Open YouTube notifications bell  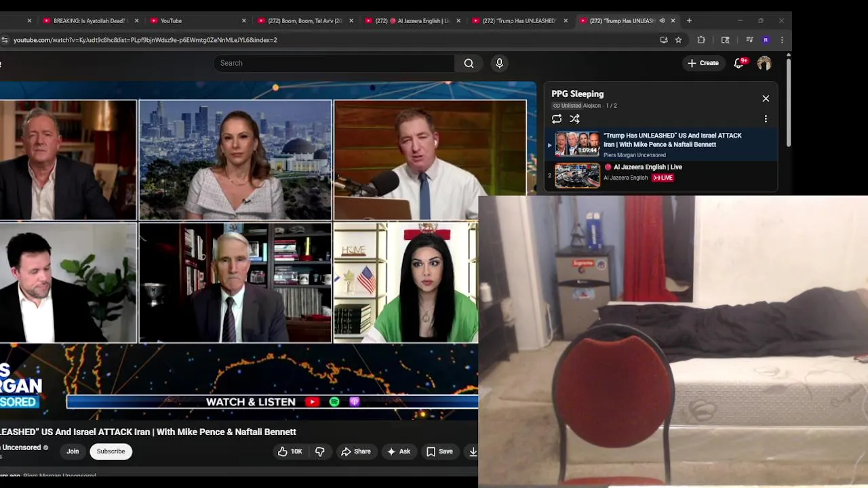click(739, 63)
